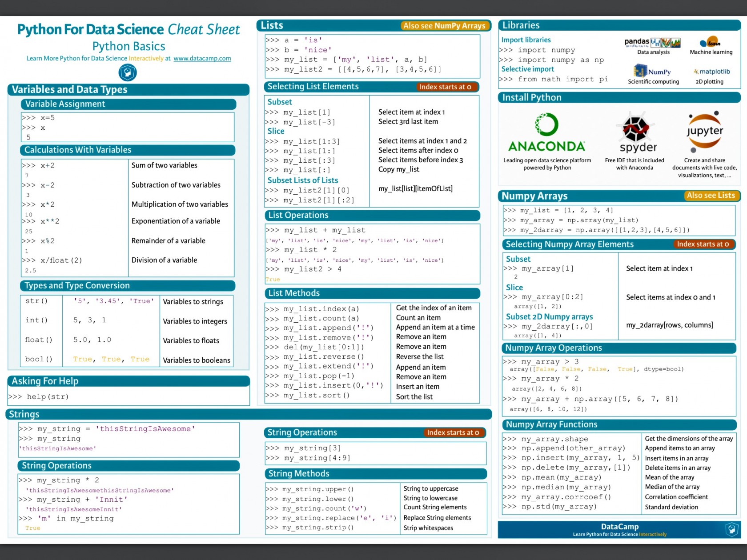Click 'from math import pi' code line

coord(554,79)
